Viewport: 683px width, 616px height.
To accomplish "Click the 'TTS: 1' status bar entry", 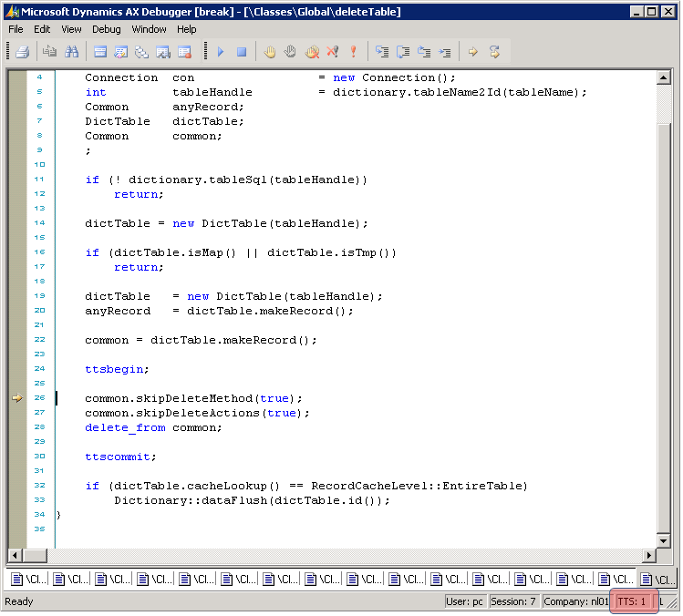I will point(634,601).
